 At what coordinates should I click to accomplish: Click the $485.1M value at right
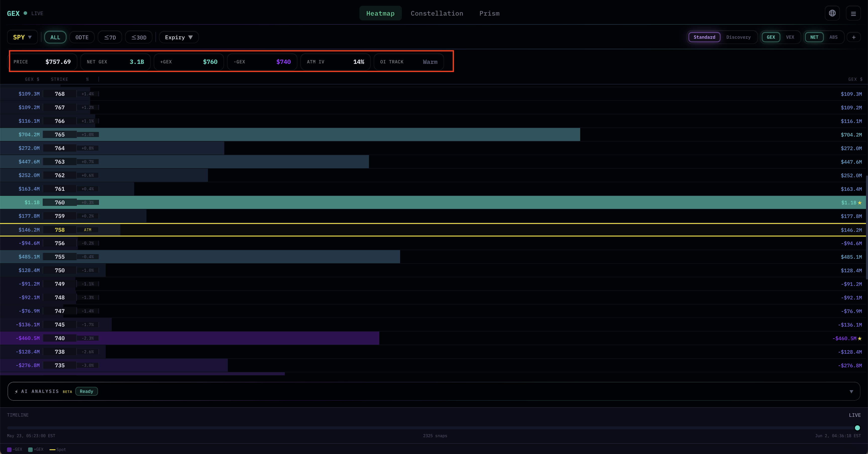[x=851, y=257]
